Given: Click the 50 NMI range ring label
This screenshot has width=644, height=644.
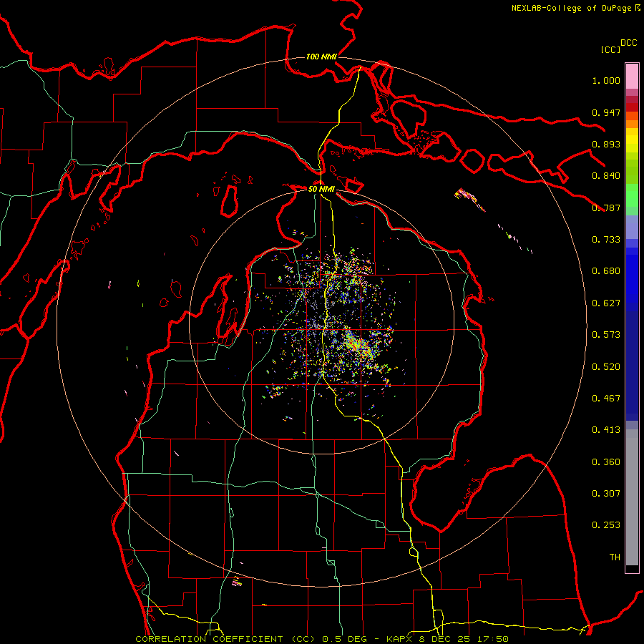Looking at the screenshot, I should click(321, 190).
